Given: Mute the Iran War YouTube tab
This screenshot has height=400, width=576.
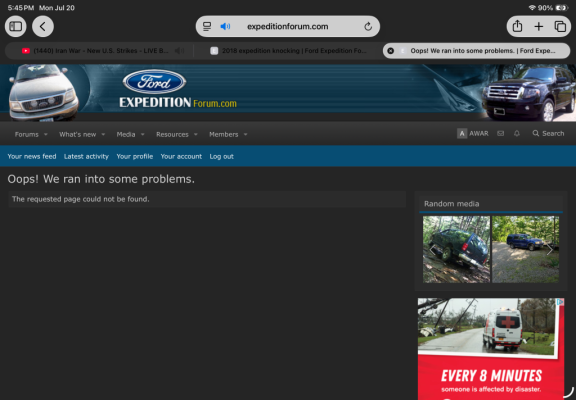Looking at the screenshot, I should click(180, 51).
